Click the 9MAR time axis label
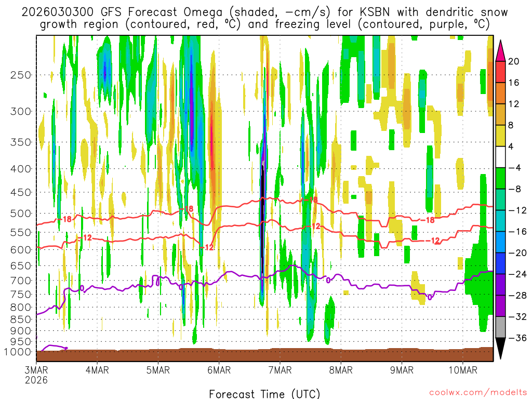 (402, 370)
